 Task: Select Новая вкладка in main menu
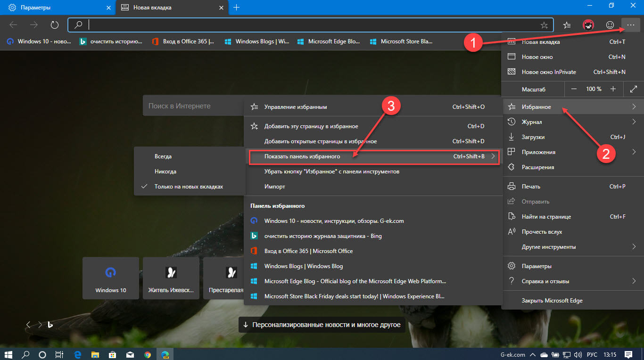[572, 42]
